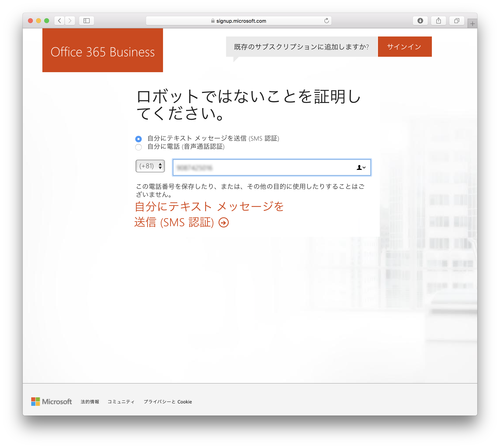Click the 既存のサブスクリプションに追加しますか? text
500x448 pixels.
pos(301,47)
